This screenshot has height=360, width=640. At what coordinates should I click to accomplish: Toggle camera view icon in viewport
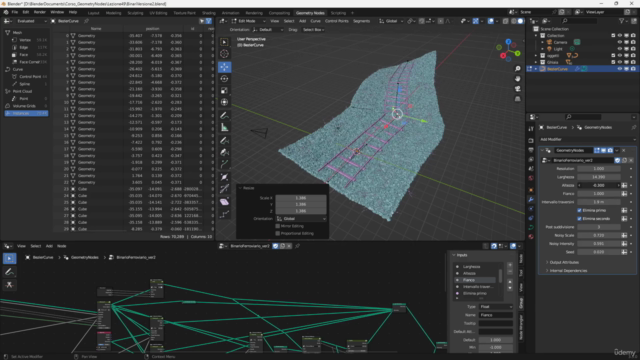(x=518, y=89)
